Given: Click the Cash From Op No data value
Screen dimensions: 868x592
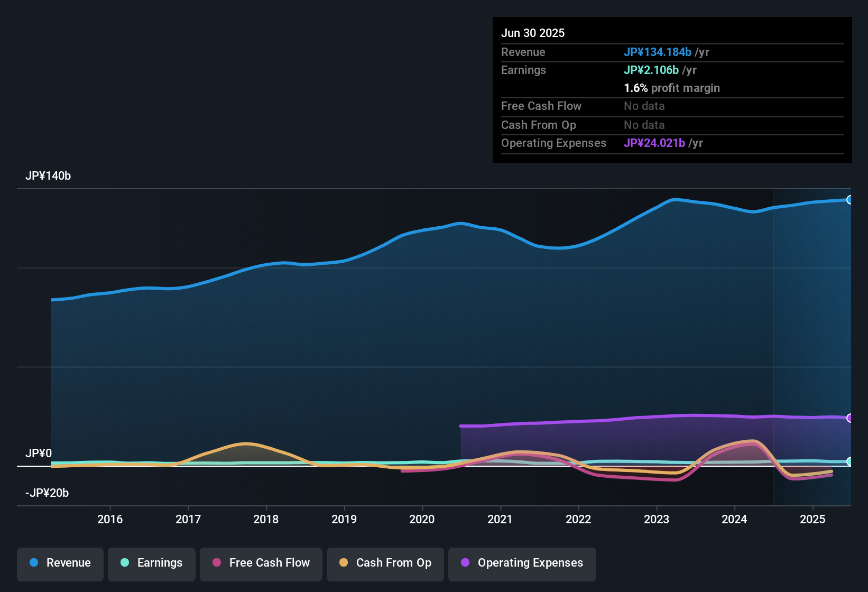Looking at the screenshot, I should coord(644,125).
